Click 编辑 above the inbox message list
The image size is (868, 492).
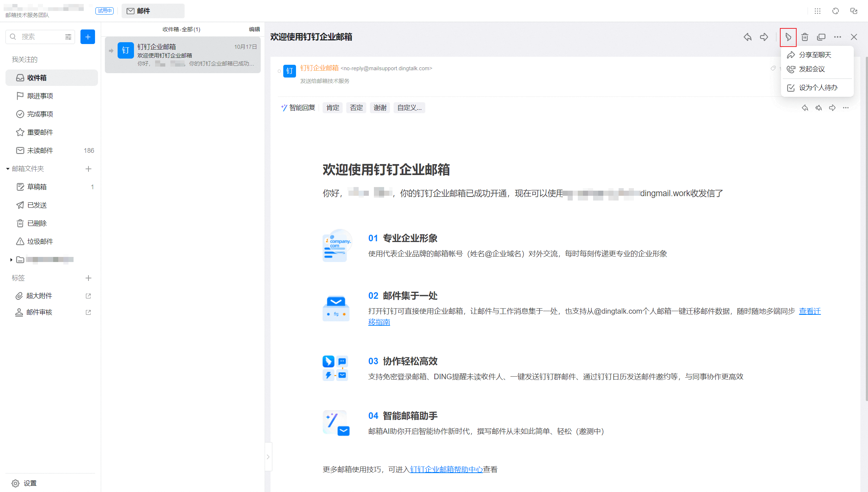point(255,29)
